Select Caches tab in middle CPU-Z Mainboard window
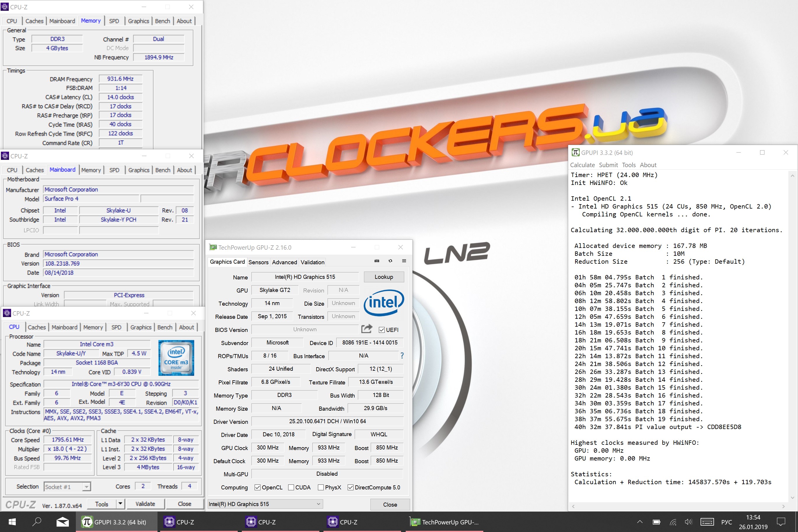 [x=35, y=170]
